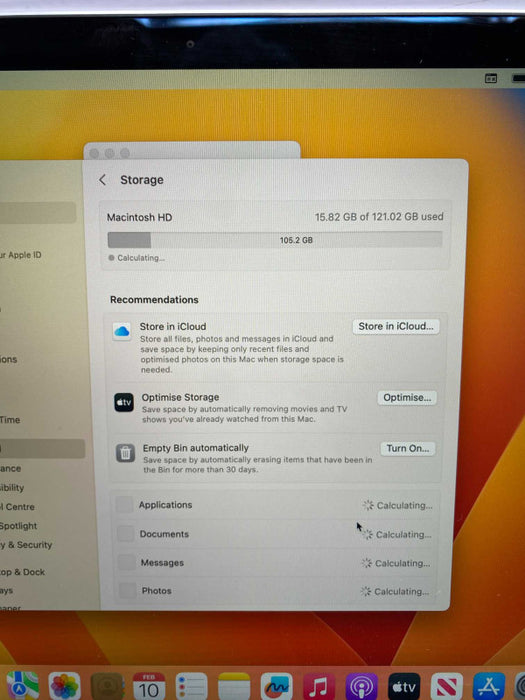
Task: Click the '105.2 GB' free space label
Action: pos(296,240)
